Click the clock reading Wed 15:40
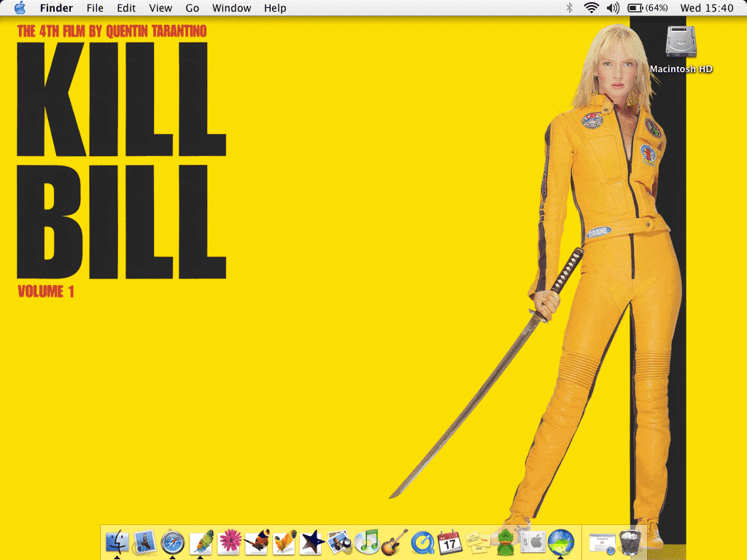The width and height of the screenshot is (747, 560). [x=706, y=8]
